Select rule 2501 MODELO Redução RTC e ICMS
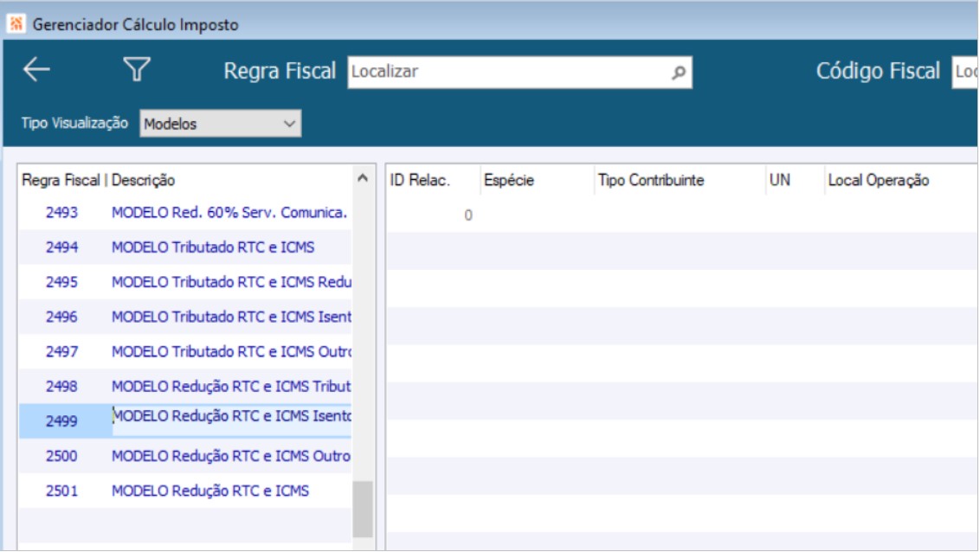Image resolution: width=980 pixels, height=552 pixels. pyautogui.click(x=185, y=491)
